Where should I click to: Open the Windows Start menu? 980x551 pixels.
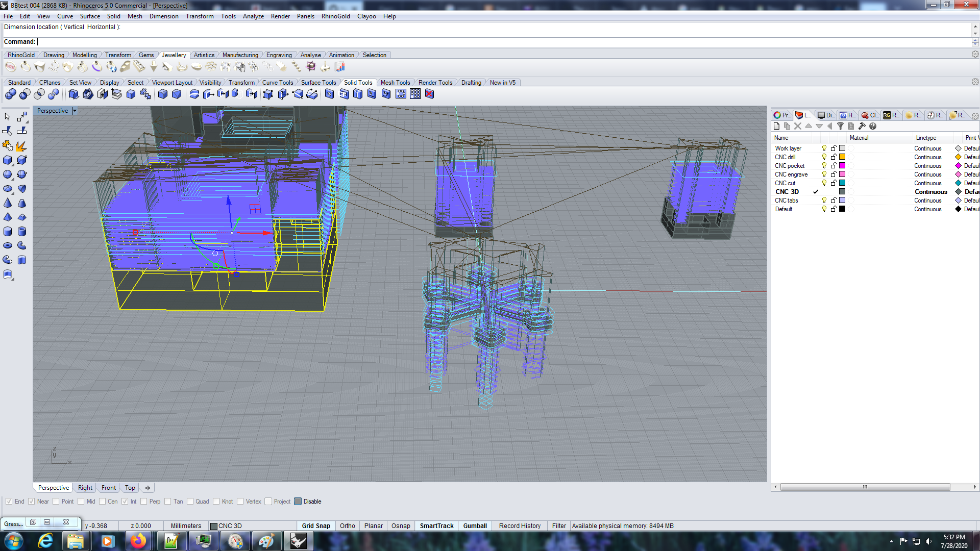[14, 541]
